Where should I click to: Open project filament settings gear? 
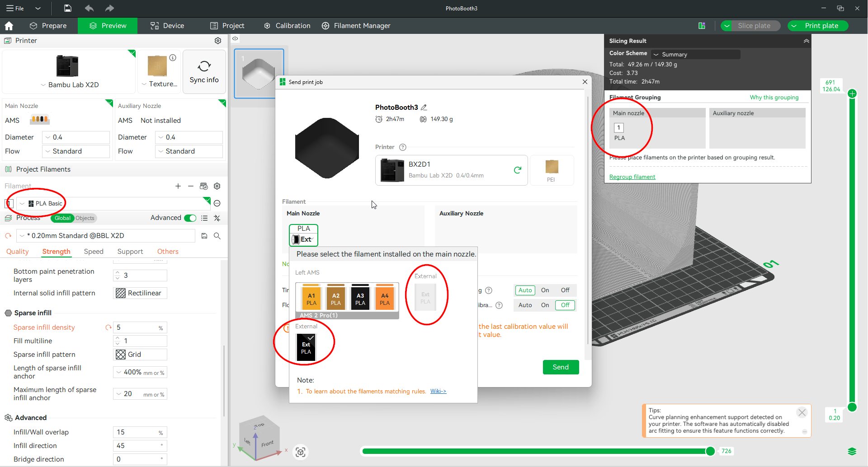coord(217,186)
